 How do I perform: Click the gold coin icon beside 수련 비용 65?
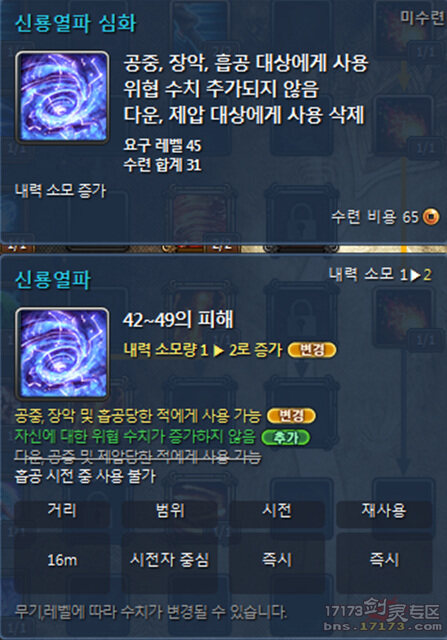coord(431,217)
